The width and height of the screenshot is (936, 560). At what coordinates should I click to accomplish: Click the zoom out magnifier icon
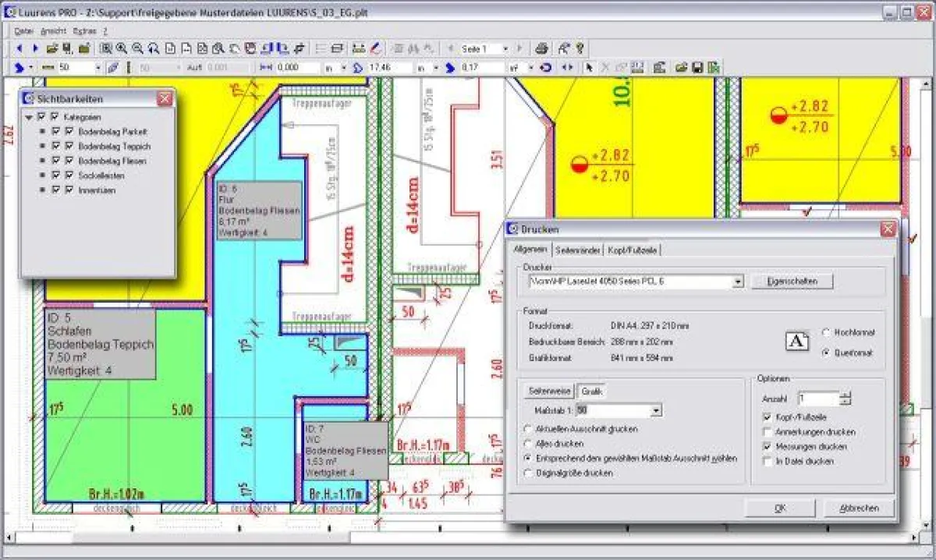coord(137,48)
